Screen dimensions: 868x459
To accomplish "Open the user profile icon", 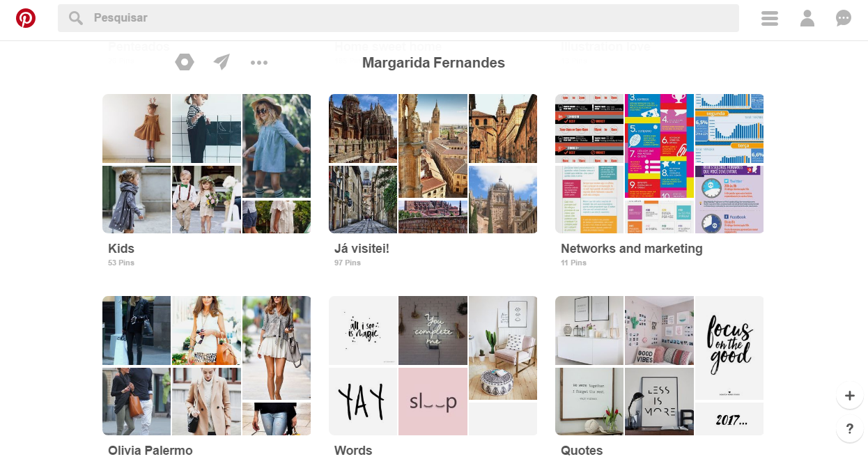I will 807,18.
